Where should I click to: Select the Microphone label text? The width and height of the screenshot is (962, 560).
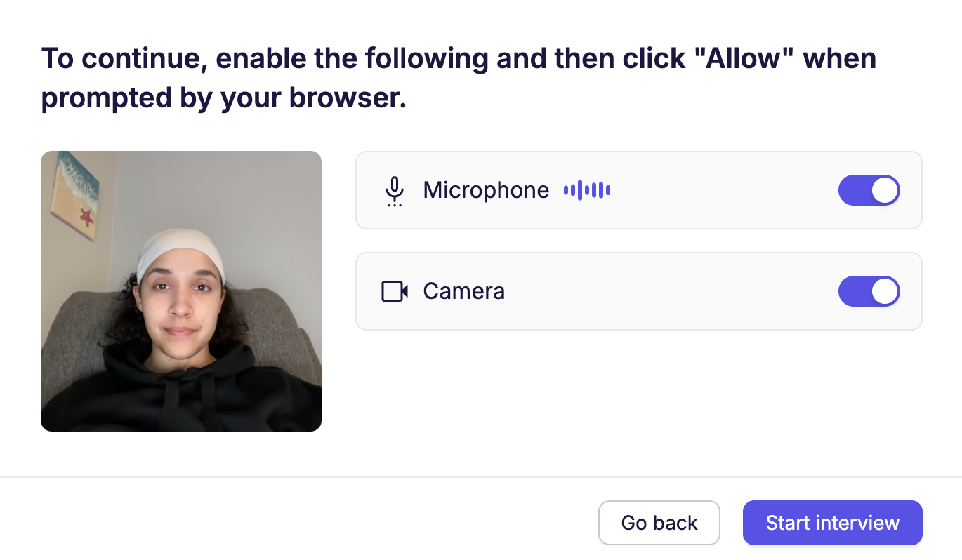tap(486, 190)
